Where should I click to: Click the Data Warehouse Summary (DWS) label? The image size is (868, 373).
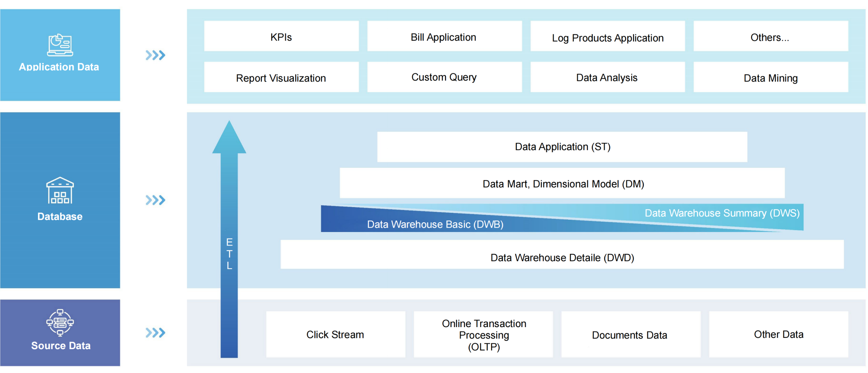point(722,213)
